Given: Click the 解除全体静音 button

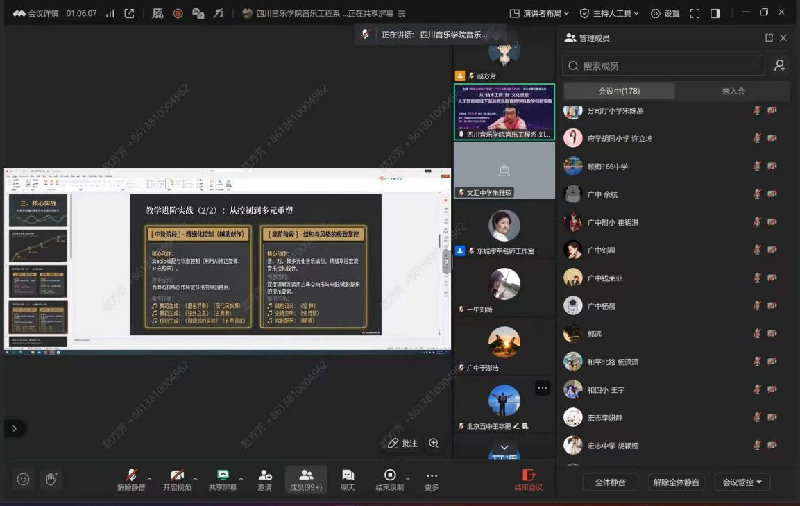Looking at the screenshot, I should (x=676, y=482).
